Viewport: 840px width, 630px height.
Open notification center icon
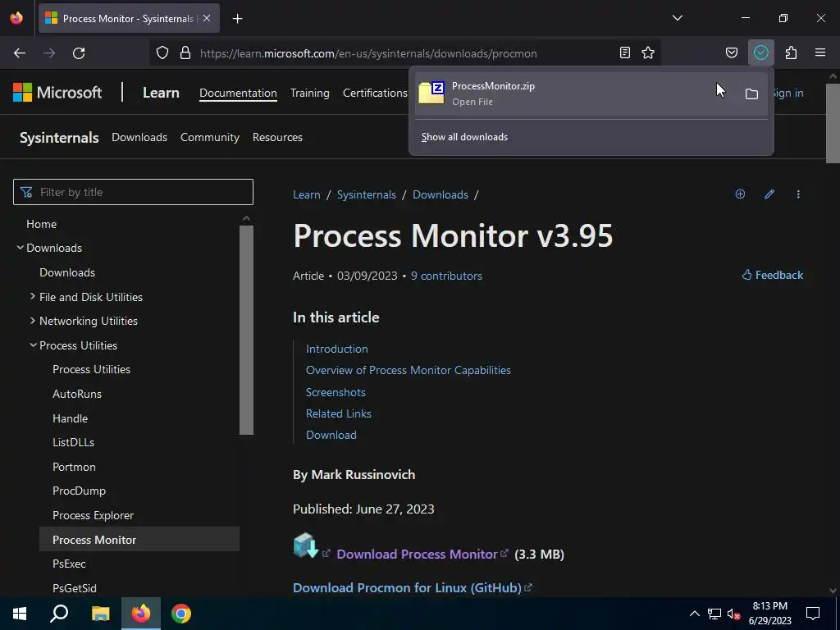(813, 614)
